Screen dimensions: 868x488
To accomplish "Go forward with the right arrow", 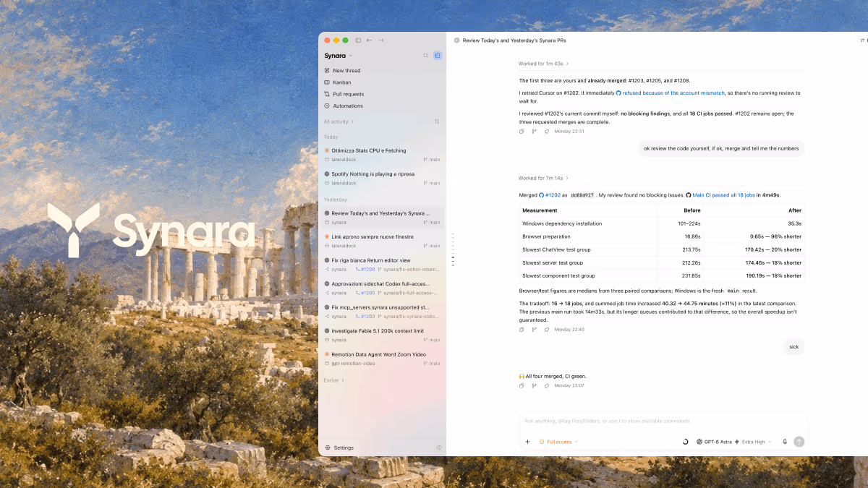I will click(x=380, y=40).
